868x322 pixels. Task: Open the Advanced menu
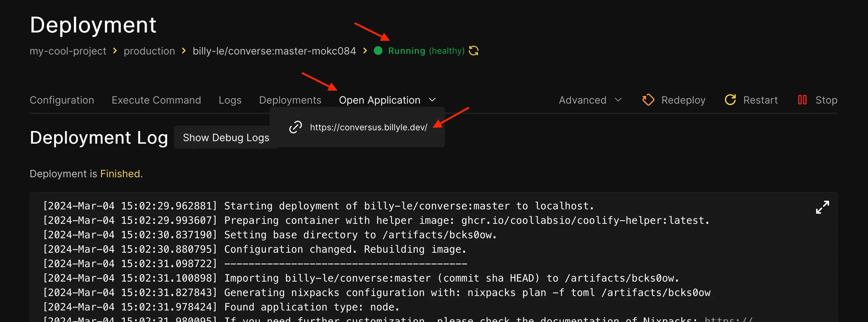tap(583, 100)
